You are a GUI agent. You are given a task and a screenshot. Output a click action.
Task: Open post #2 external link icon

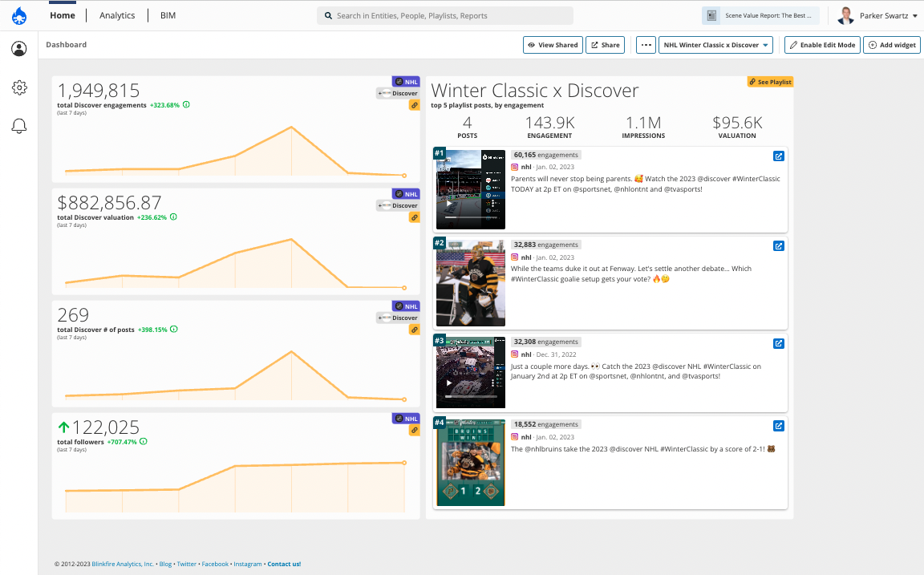[779, 245]
